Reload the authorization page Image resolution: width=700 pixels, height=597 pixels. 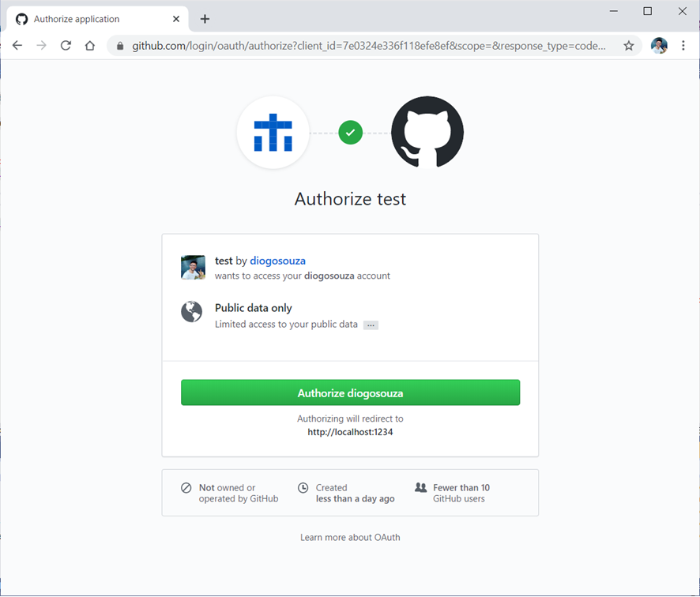click(x=66, y=46)
